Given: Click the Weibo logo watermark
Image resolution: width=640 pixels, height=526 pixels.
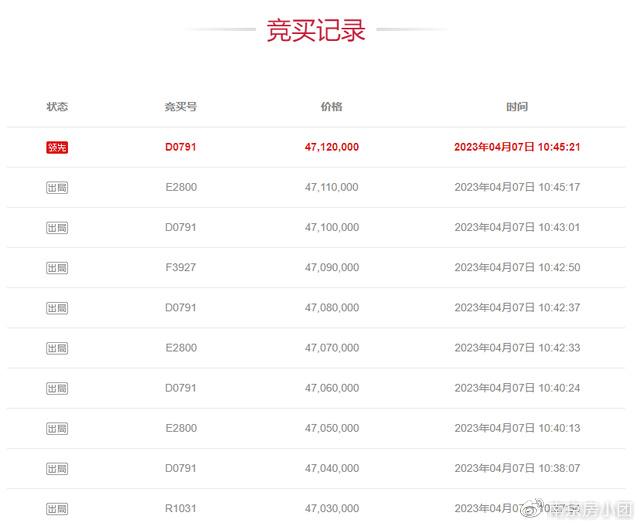Looking at the screenshot, I should 533,508.
